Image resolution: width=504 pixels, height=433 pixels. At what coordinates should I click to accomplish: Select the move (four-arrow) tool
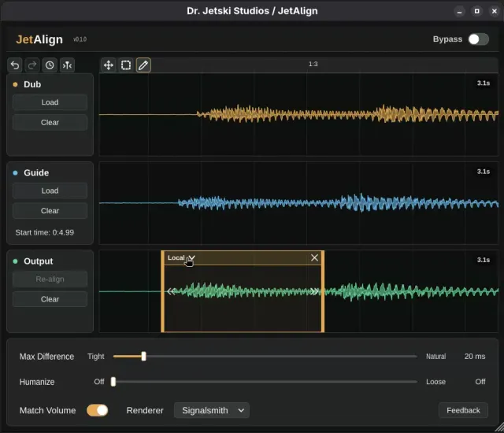109,65
